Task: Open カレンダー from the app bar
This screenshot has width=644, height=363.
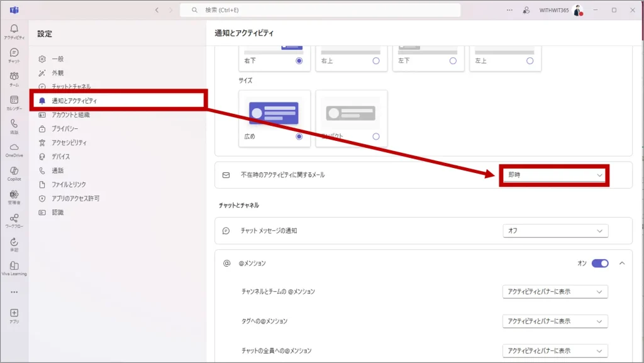Action: tap(14, 102)
